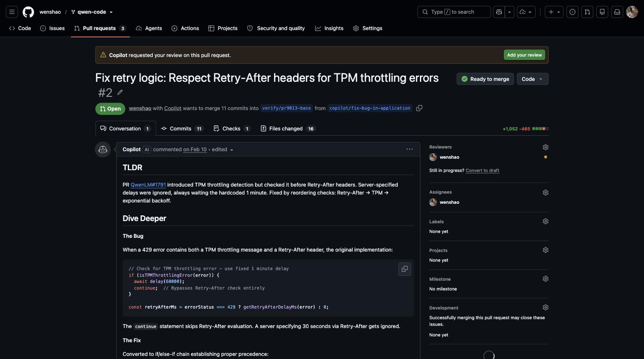The image size is (644, 359).
Task: Click the Copilot commenter name
Action: coord(132,149)
